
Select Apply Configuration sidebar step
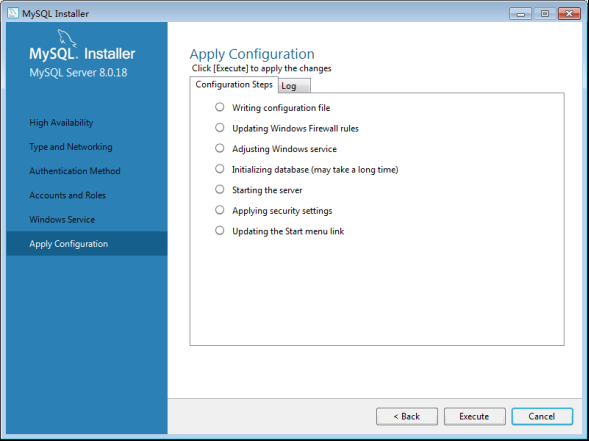pyautogui.click(x=87, y=244)
